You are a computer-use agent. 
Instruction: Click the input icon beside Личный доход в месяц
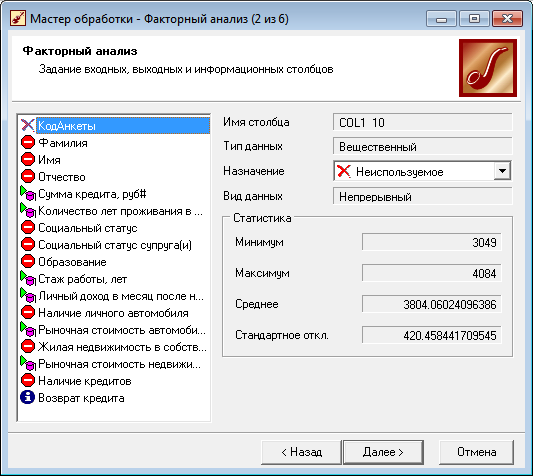tap(28, 295)
